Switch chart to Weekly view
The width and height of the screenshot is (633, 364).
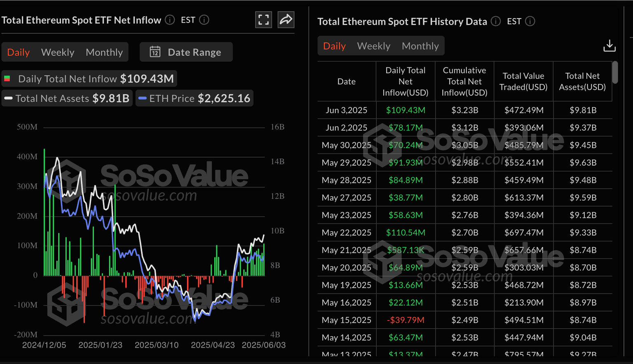[58, 52]
